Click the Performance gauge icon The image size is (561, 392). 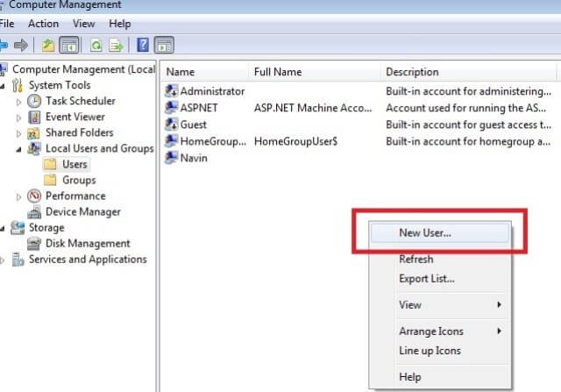tap(34, 196)
